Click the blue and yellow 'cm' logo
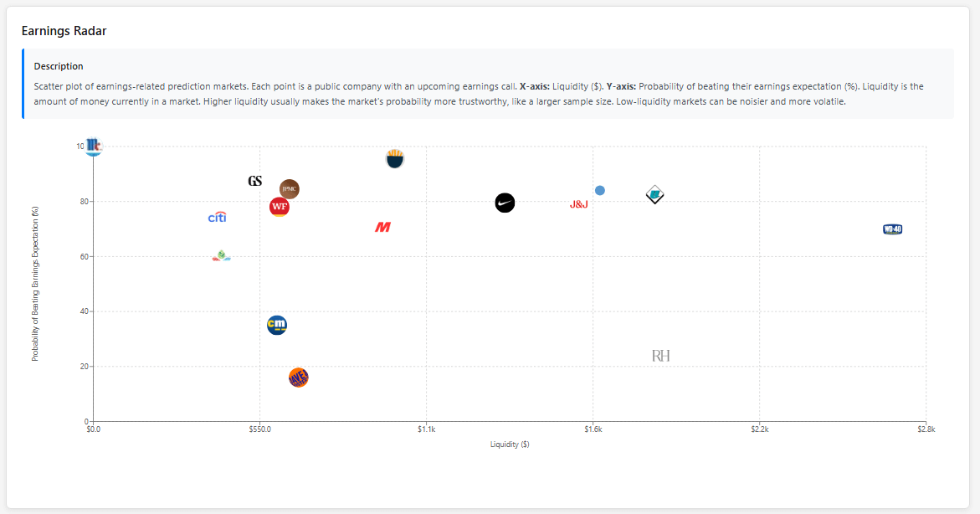 pyautogui.click(x=277, y=325)
